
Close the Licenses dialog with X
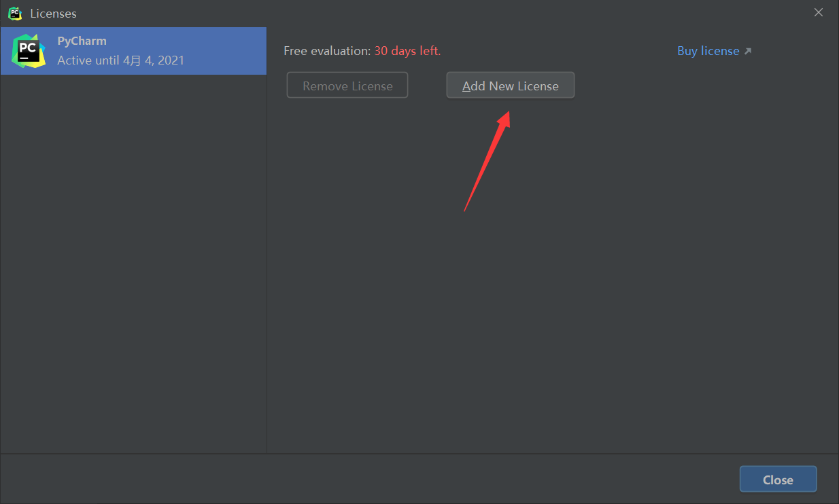point(819,12)
